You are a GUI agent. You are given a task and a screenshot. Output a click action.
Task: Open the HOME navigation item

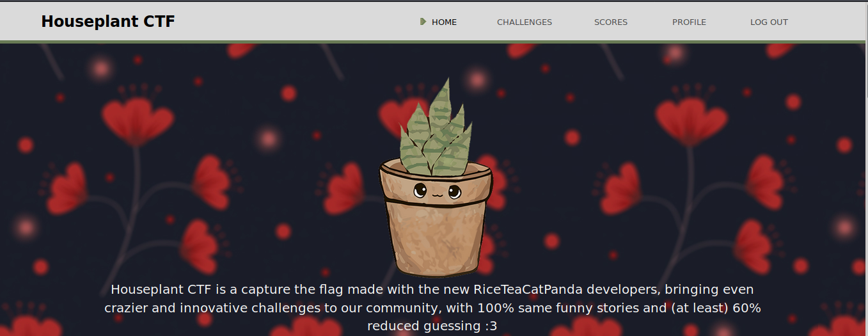(444, 22)
